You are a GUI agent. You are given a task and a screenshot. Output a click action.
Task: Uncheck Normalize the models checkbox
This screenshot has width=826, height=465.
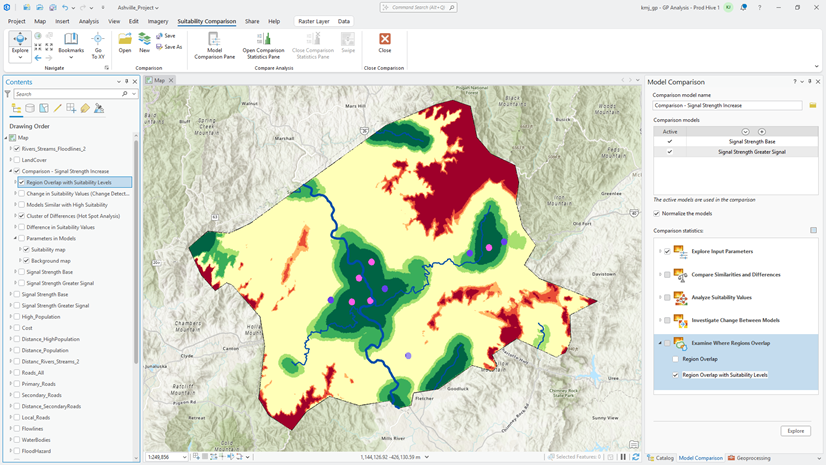click(x=656, y=213)
